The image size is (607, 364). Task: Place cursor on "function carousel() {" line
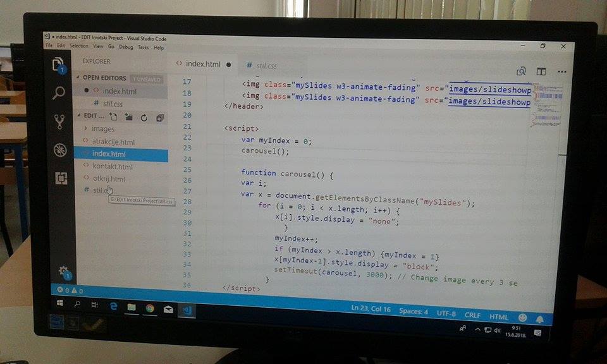click(287, 174)
